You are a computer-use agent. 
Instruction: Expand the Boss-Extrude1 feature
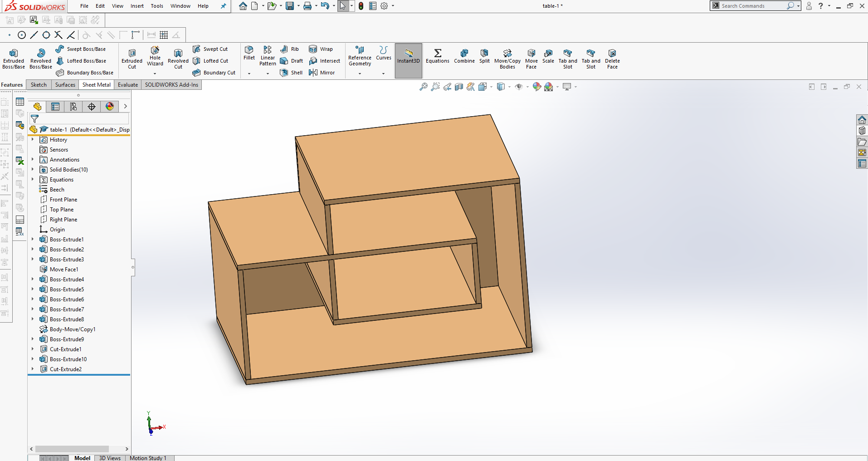tap(33, 240)
